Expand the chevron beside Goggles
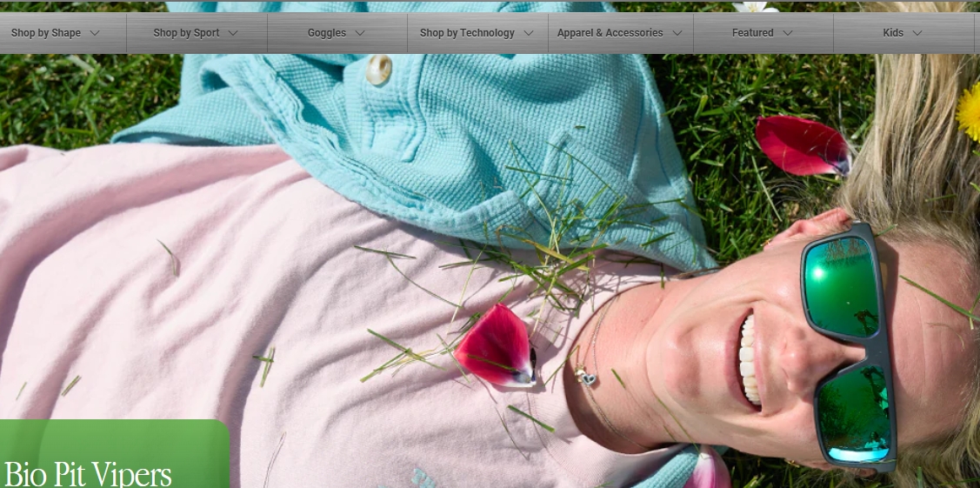This screenshot has width=980, height=488. [x=360, y=33]
